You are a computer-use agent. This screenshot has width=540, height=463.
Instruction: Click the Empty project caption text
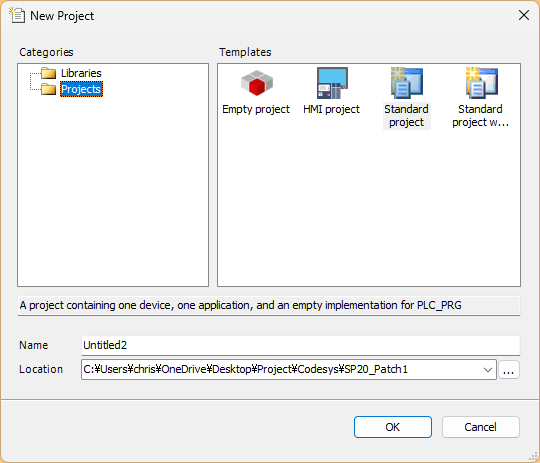(256, 109)
